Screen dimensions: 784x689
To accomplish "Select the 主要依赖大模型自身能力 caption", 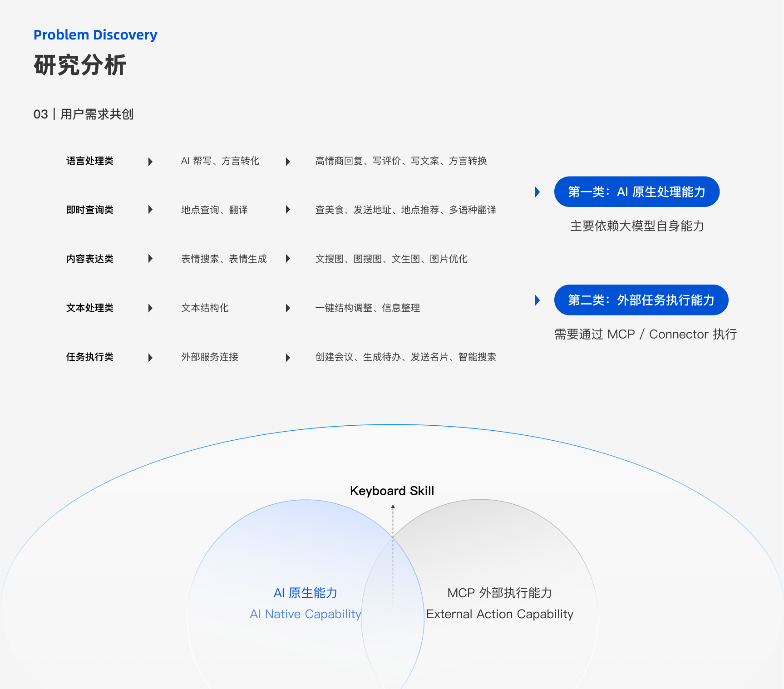I will click(637, 226).
